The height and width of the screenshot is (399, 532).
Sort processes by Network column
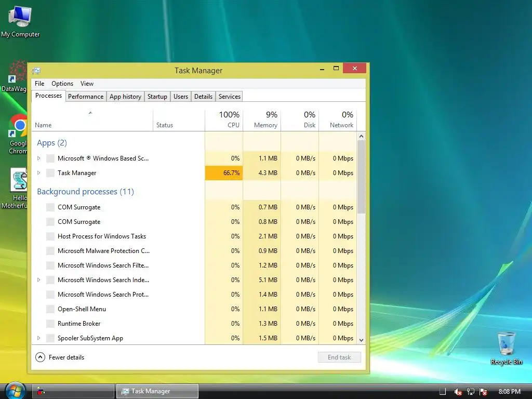coord(338,121)
